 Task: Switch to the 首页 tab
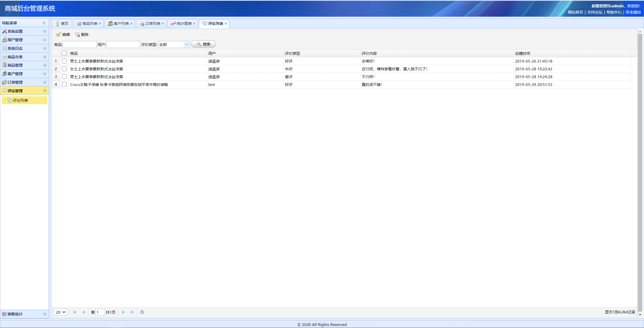tap(62, 23)
